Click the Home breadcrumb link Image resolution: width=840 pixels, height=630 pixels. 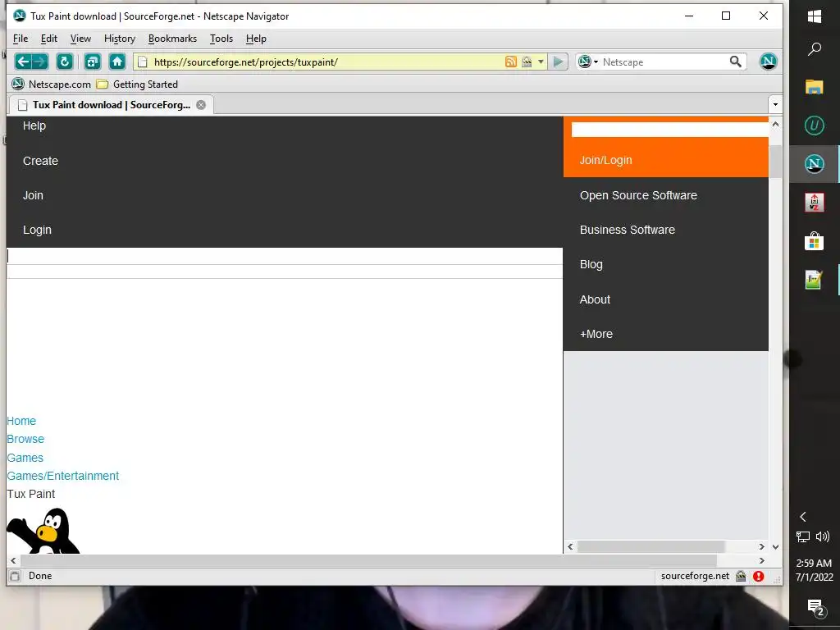[21, 421]
